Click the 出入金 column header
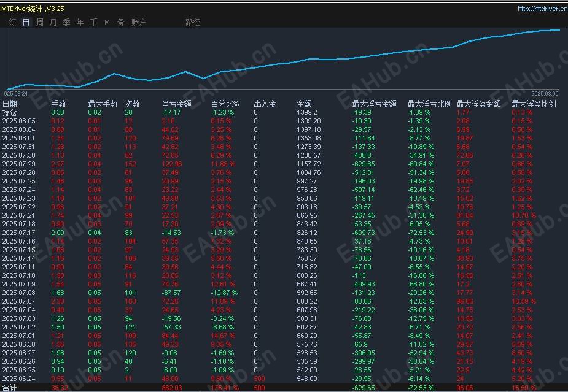The width and height of the screenshot is (568, 392). click(265, 104)
